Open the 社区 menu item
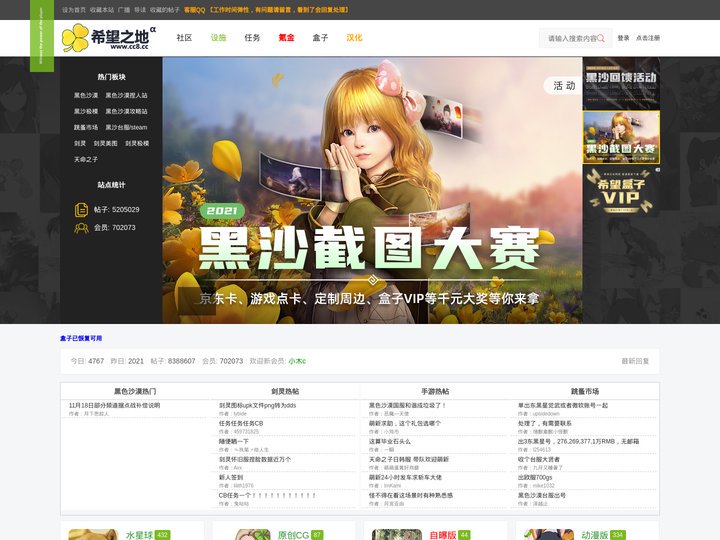The image size is (720, 540). (x=184, y=38)
